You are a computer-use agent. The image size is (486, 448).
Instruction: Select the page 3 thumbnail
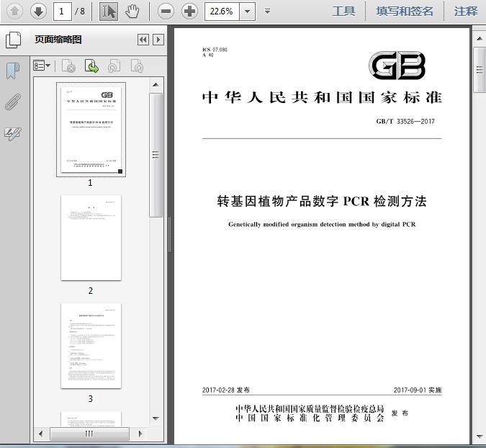tap(91, 346)
